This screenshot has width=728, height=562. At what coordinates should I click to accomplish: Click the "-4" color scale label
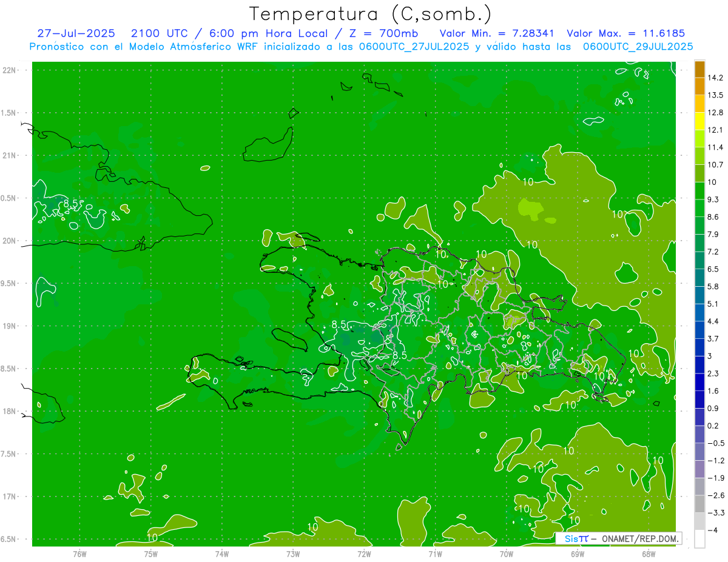713,530
